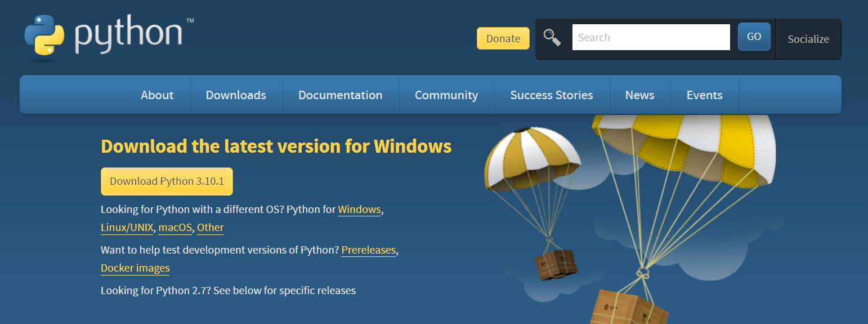Open the Socialize menu
The height and width of the screenshot is (324, 868).
pyautogui.click(x=808, y=39)
